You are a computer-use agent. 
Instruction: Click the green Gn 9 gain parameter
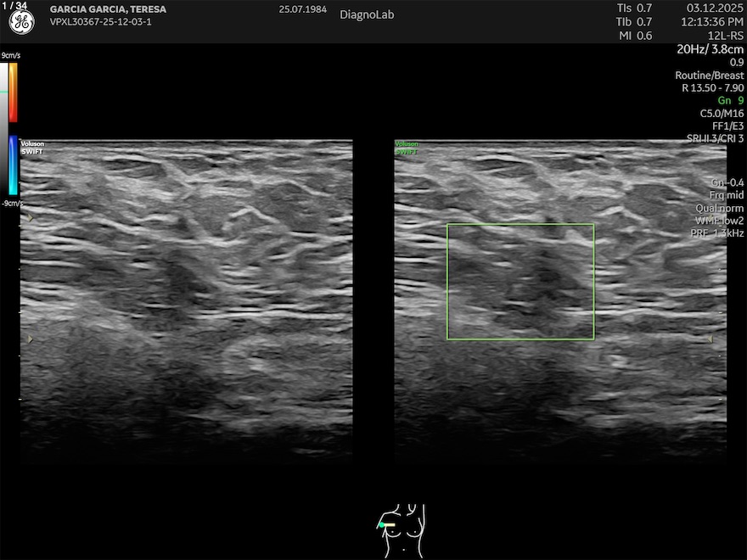pos(730,101)
